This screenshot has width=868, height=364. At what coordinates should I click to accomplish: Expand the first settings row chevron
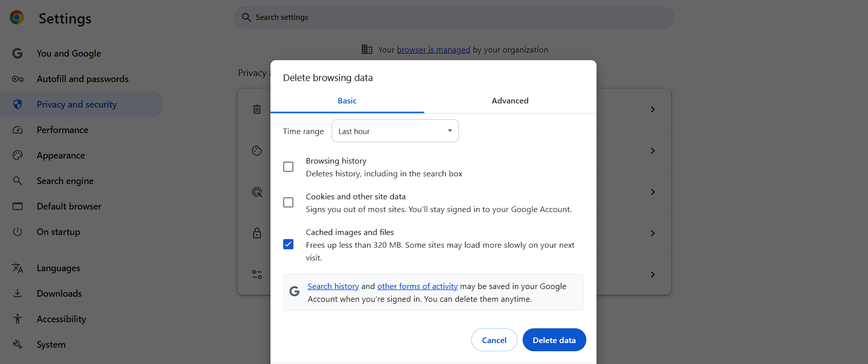(x=653, y=110)
